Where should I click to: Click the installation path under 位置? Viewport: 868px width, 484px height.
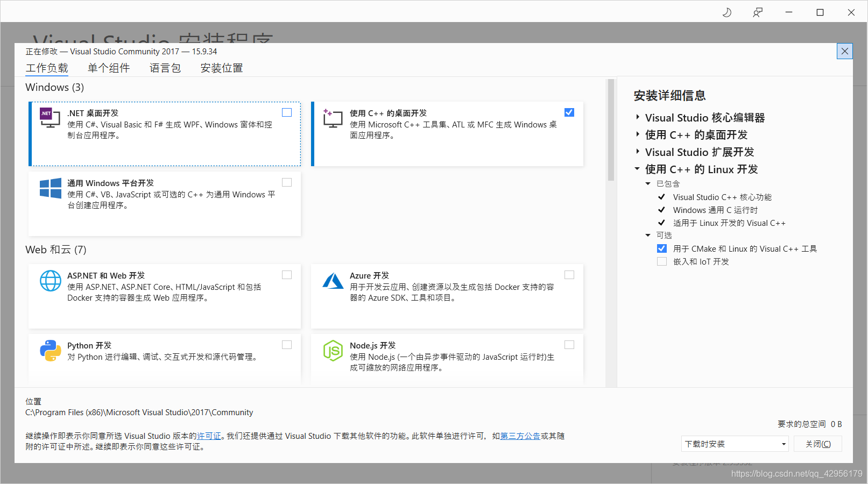(x=139, y=412)
